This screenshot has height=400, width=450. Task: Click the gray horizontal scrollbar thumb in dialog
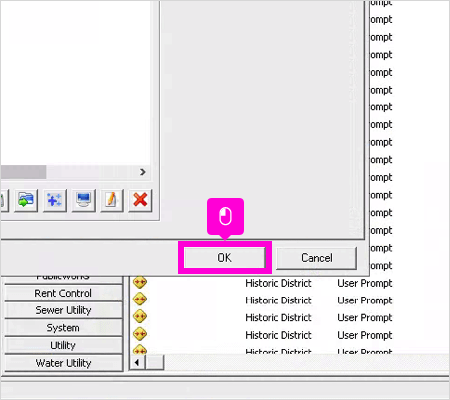pyautogui.click(x=23, y=172)
